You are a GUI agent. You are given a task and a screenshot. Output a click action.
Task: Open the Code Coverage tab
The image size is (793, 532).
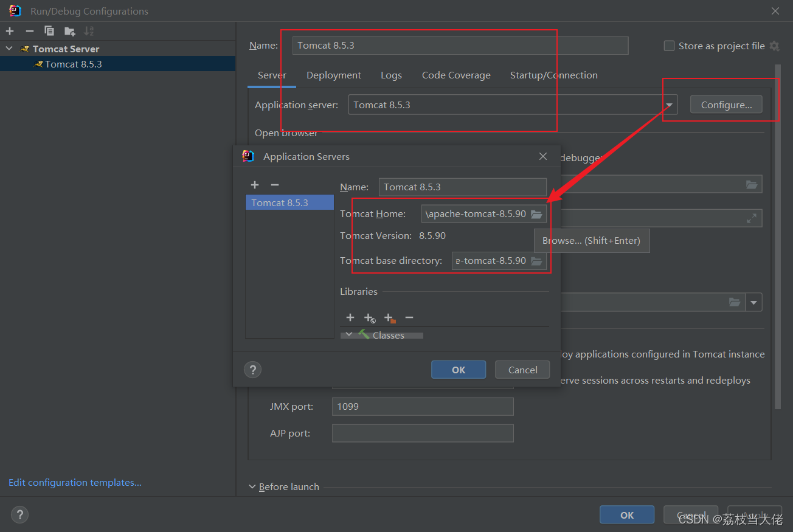[456, 75]
